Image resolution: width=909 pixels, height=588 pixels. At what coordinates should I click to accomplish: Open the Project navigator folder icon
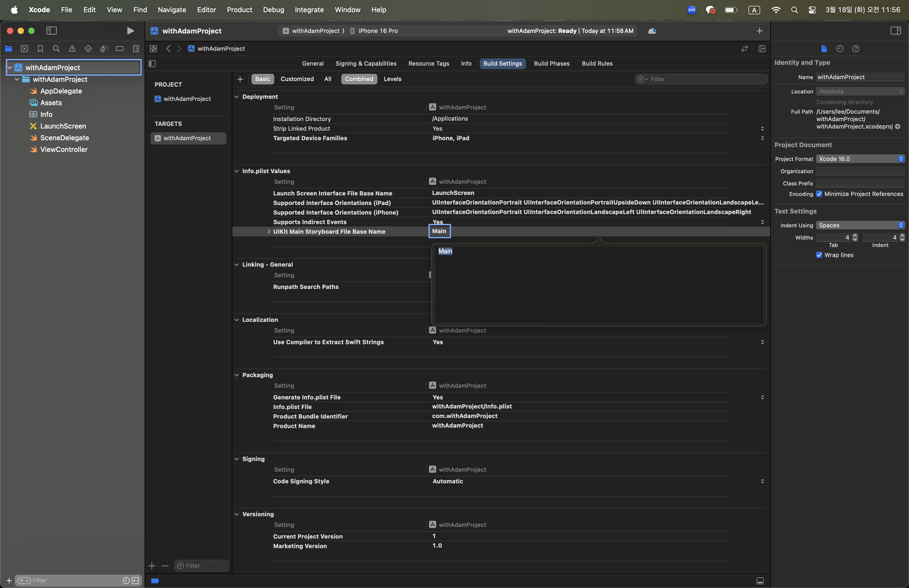coord(9,48)
